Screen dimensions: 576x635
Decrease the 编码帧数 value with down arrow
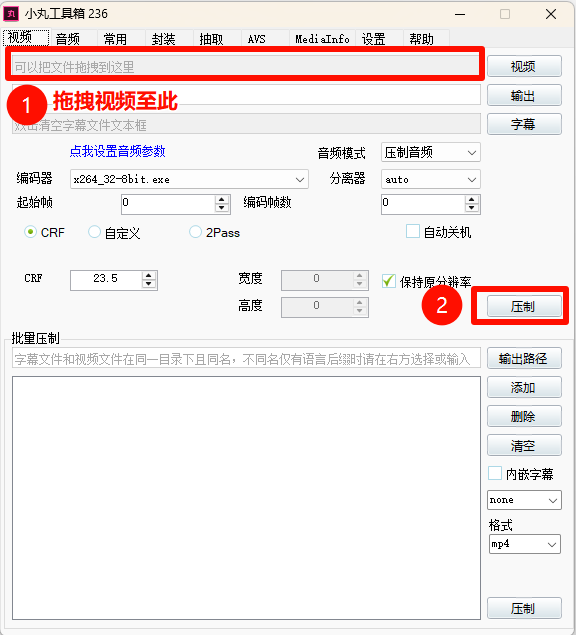pos(471,208)
